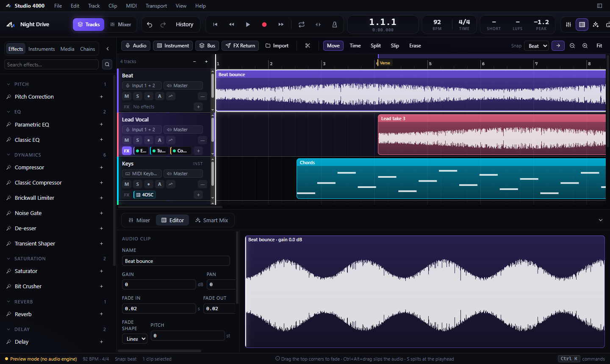This screenshot has height=364, width=610.
Task: Open Beat track Input 1 + 2 selector
Action: [x=142, y=85]
